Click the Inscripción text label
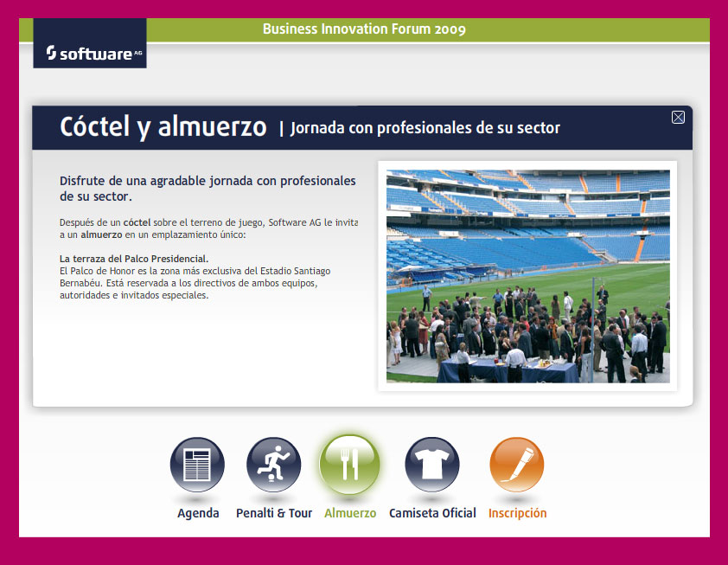Image resolution: width=728 pixels, height=565 pixels. [x=517, y=513]
